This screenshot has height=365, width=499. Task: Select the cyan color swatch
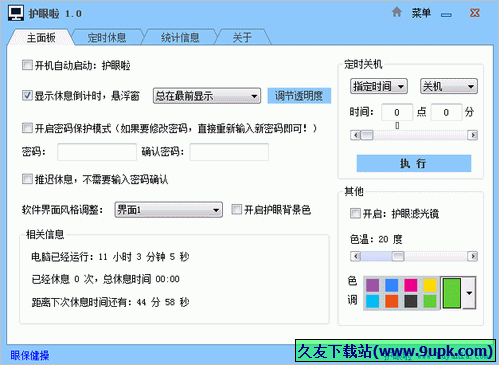[x=372, y=301]
